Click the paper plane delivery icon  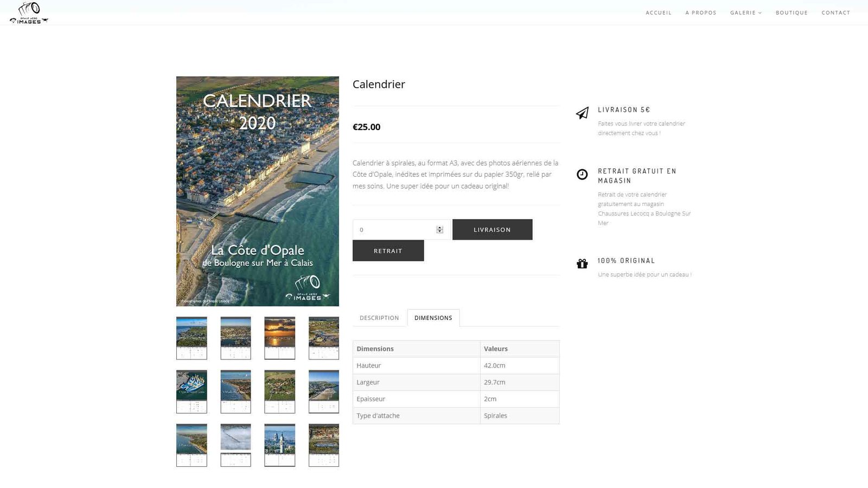tap(582, 113)
